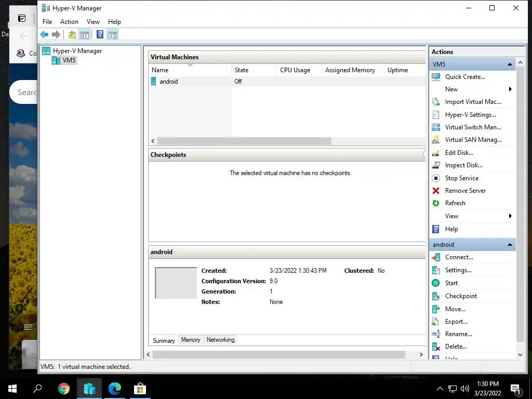Click the android VM thumbnail preview
The height and width of the screenshot is (399, 532).
[176, 283]
